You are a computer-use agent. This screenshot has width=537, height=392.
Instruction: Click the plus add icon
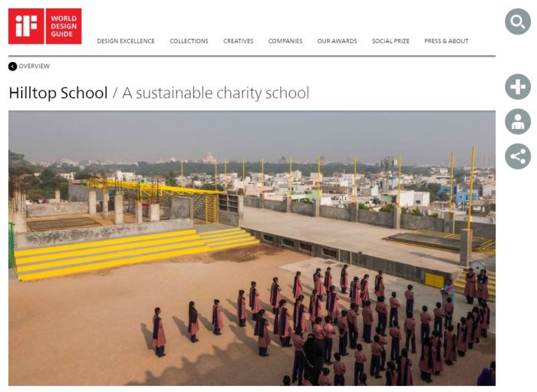click(518, 87)
